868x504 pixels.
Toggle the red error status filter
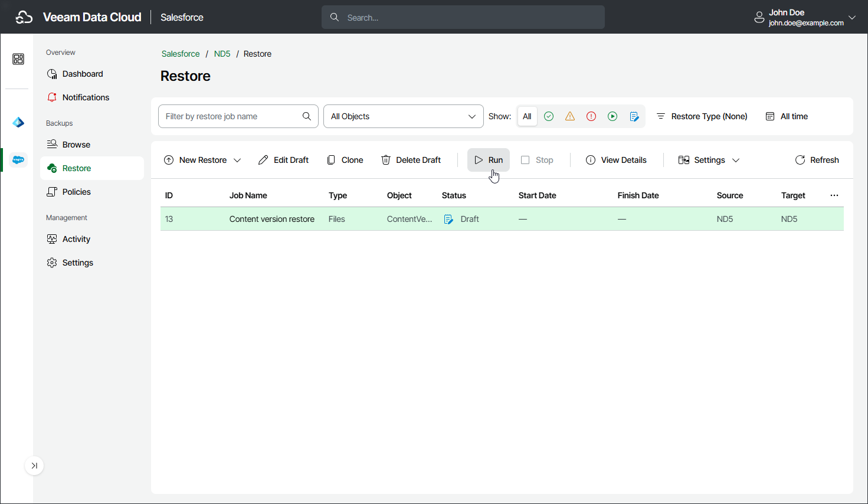click(591, 116)
